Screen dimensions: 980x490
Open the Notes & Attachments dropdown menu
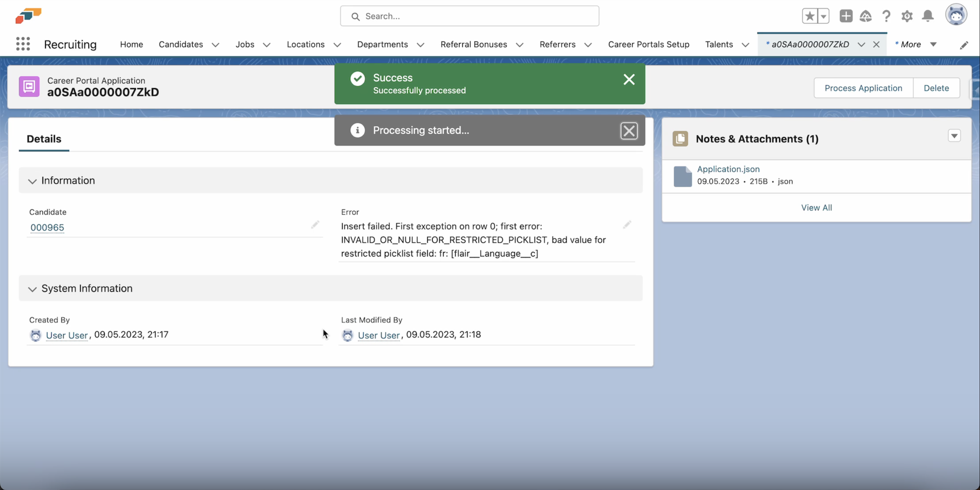[x=954, y=135]
